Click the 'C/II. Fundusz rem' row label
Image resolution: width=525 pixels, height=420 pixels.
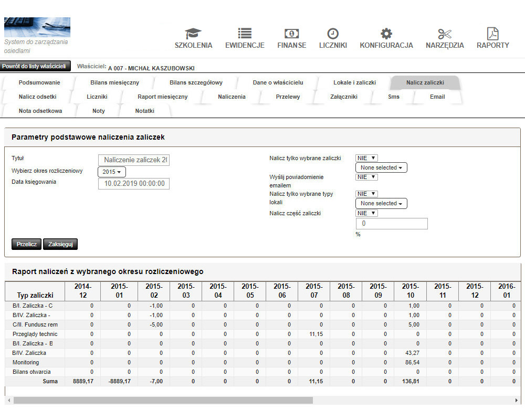click(x=35, y=324)
